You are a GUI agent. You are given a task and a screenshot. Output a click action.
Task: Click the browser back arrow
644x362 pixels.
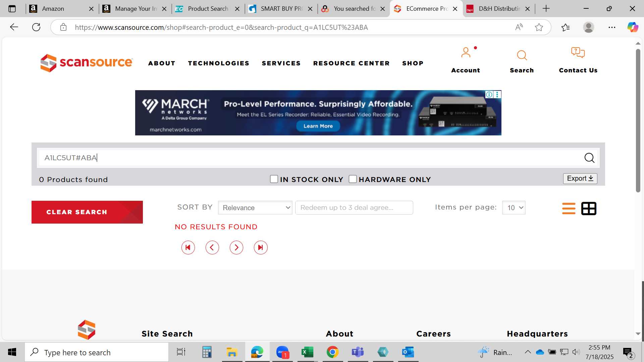(x=14, y=27)
